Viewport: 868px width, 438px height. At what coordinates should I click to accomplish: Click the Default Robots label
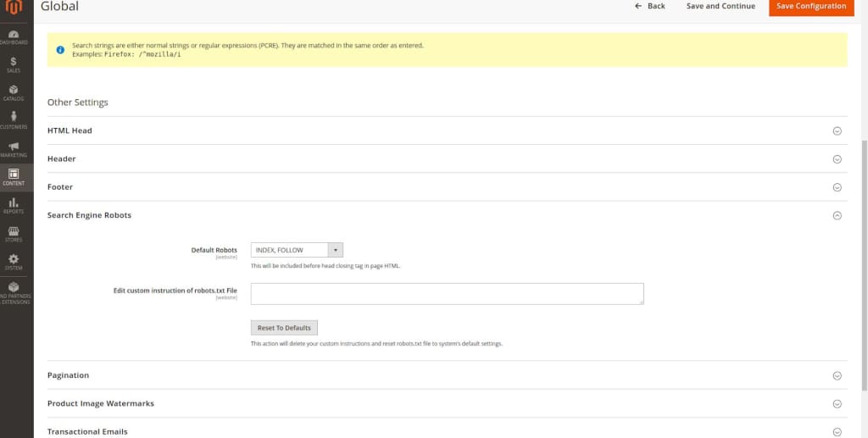[214, 250]
